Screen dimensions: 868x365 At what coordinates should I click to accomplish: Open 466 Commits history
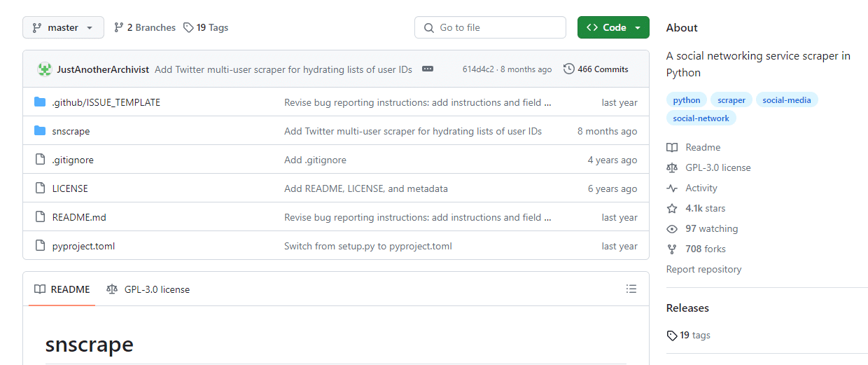pos(596,69)
